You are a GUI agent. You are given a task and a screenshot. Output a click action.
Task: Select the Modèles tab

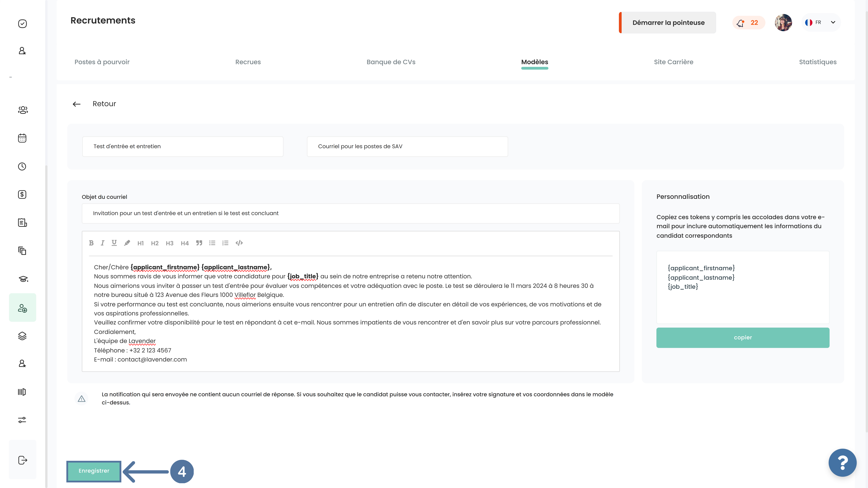point(535,62)
